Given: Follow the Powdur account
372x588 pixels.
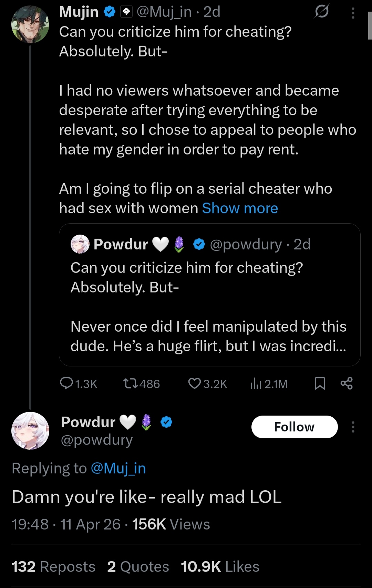Looking at the screenshot, I should tap(294, 427).
